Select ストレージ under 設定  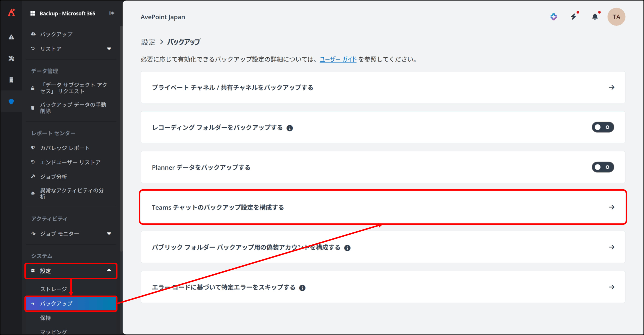(54, 289)
